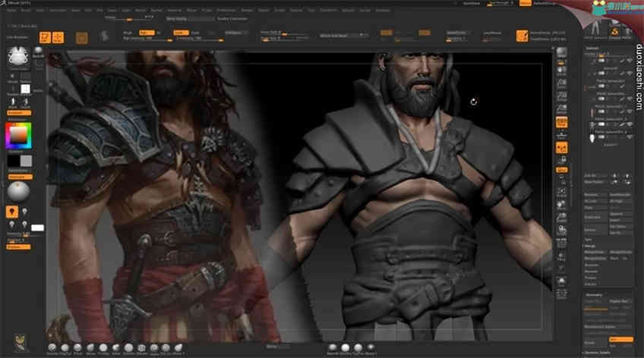644x358 pixels.
Task: Collapse the Subtool panel header
Action: click(592, 49)
